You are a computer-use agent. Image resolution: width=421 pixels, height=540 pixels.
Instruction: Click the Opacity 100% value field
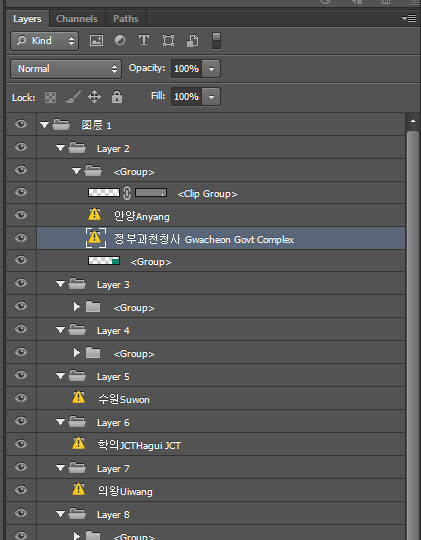[186, 69]
